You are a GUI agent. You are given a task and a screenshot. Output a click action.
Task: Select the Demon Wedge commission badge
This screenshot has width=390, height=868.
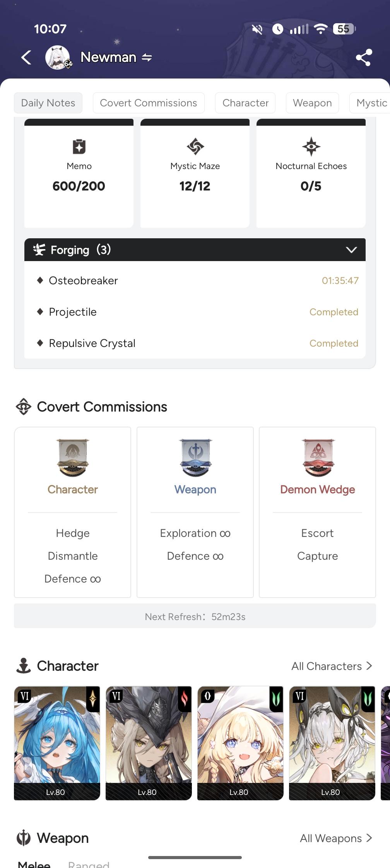click(318, 458)
